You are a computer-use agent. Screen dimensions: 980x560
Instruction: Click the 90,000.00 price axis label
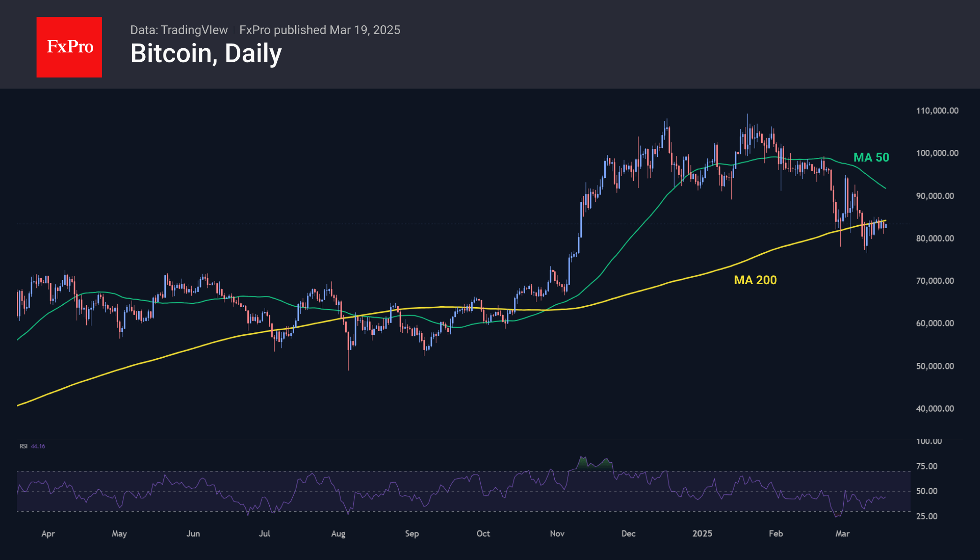(935, 196)
